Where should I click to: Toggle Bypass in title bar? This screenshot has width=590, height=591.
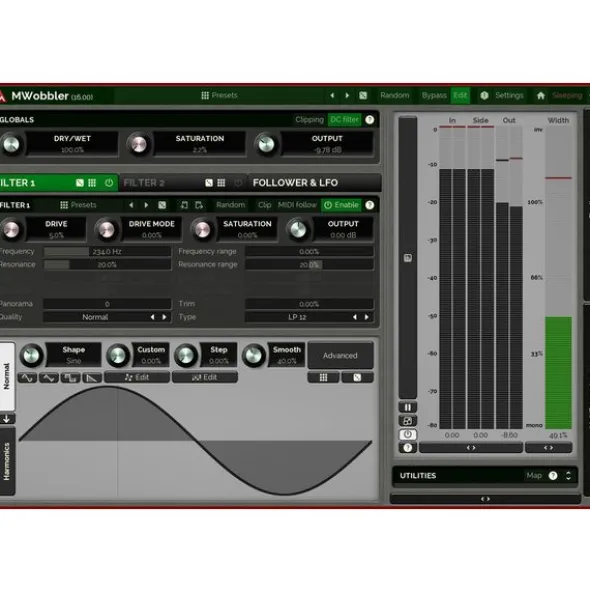tap(434, 96)
